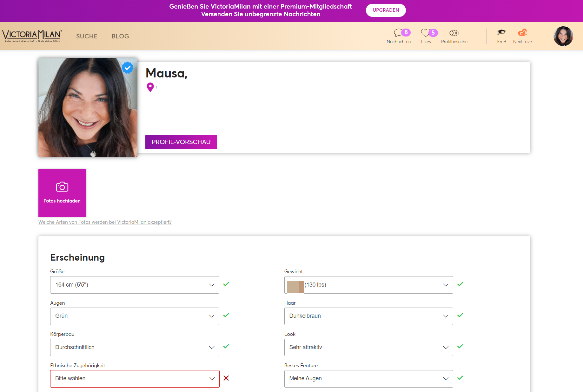Open the Look dropdown showing Sehr attraktiv
The height and width of the screenshot is (392, 583).
368,347
